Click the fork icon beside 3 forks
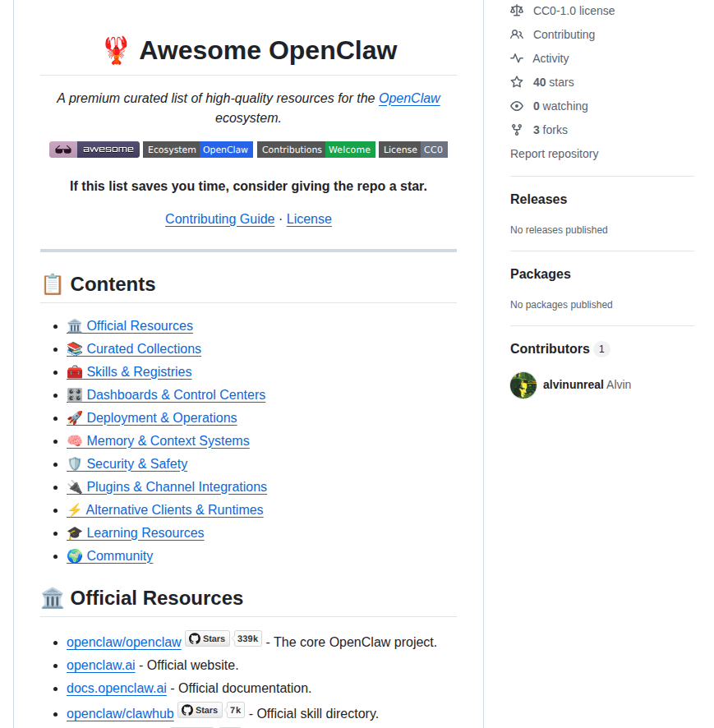This screenshot has width=714, height=728. coord(517,130)
